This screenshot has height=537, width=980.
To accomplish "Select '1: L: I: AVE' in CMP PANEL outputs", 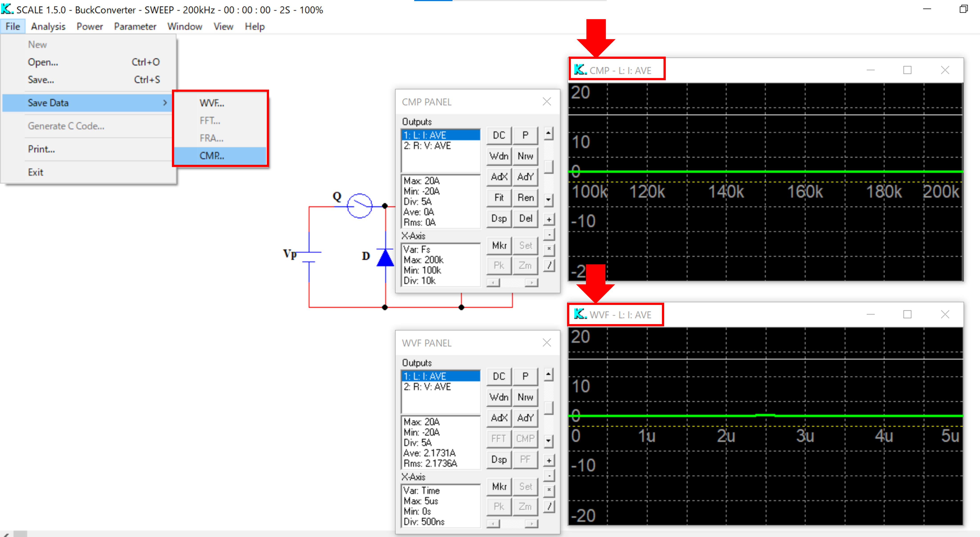I will [x=441, y=135].
